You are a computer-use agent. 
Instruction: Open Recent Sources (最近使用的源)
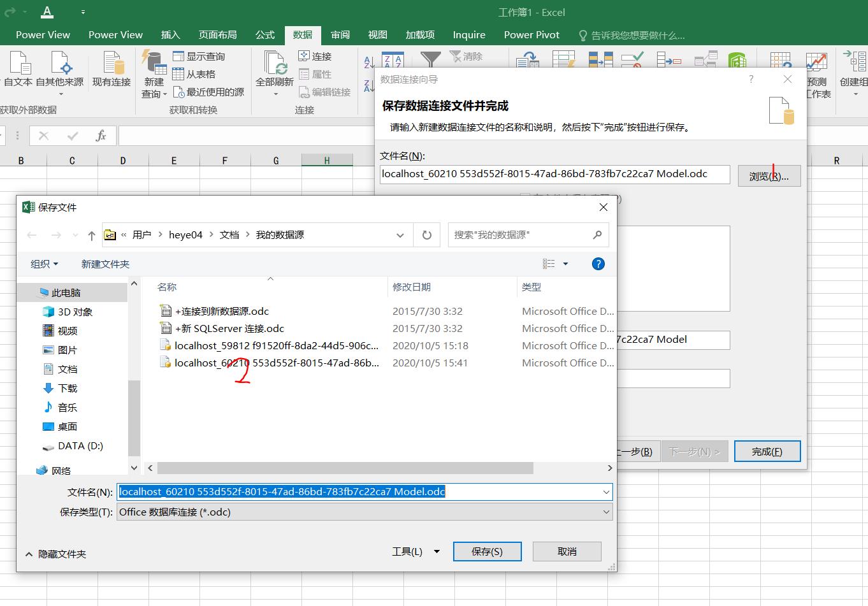point(209,92)
